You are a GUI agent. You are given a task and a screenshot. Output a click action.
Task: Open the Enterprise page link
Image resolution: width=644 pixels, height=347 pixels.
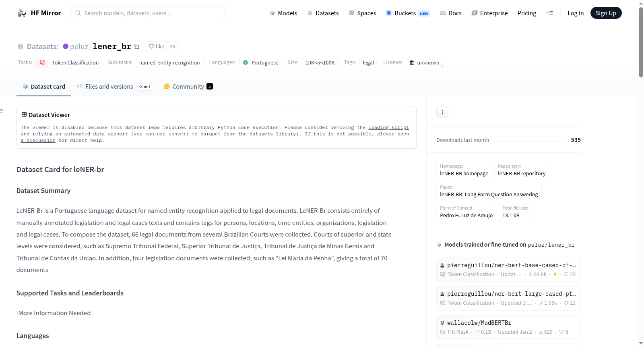pyautogui.click(x=489, y=13)
